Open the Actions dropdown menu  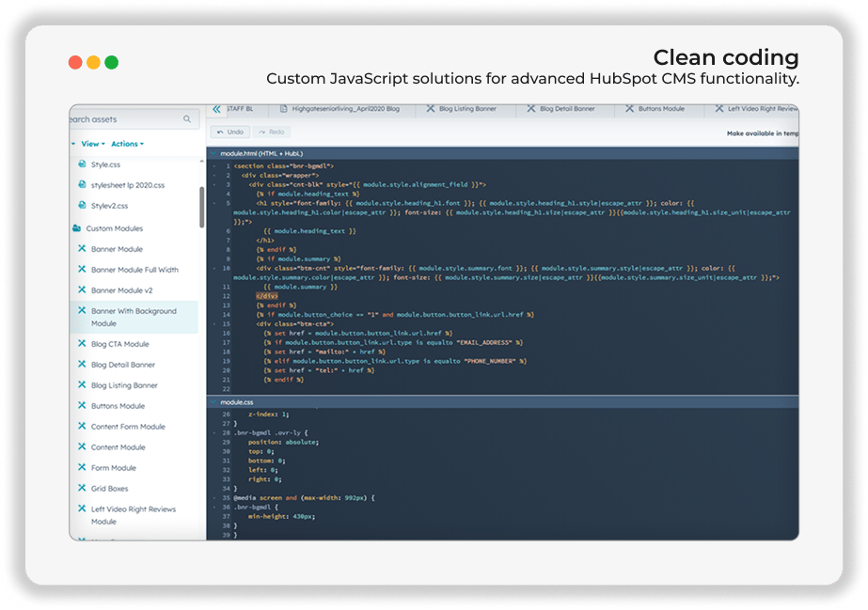127,144
